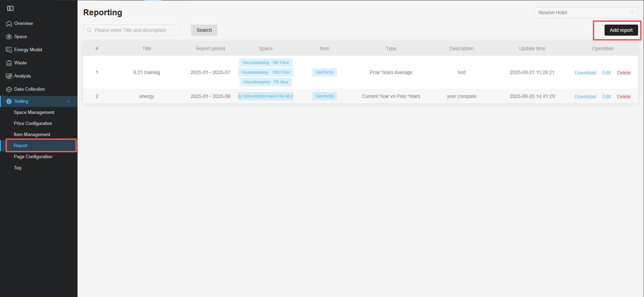Image resolution: width=644 pixels, height=297 pixels.
Task: Go to Price Configuration page
Action: pyautogui.click(x=33, y=124)
